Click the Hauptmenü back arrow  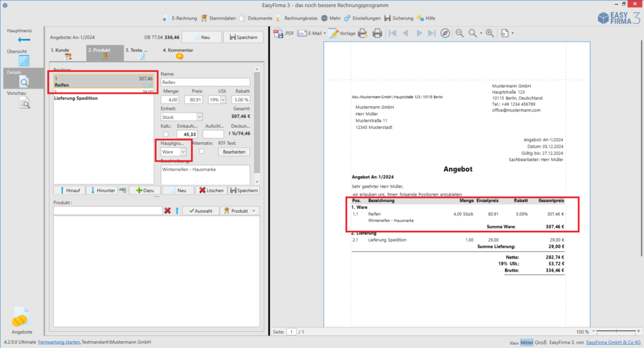point(24,40)
